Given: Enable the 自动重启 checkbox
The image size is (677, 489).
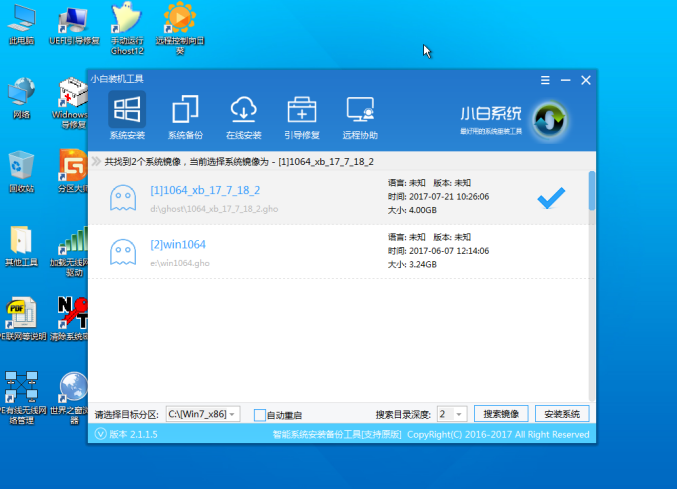Looking at the screenshot, I should (x=259, y=415).
